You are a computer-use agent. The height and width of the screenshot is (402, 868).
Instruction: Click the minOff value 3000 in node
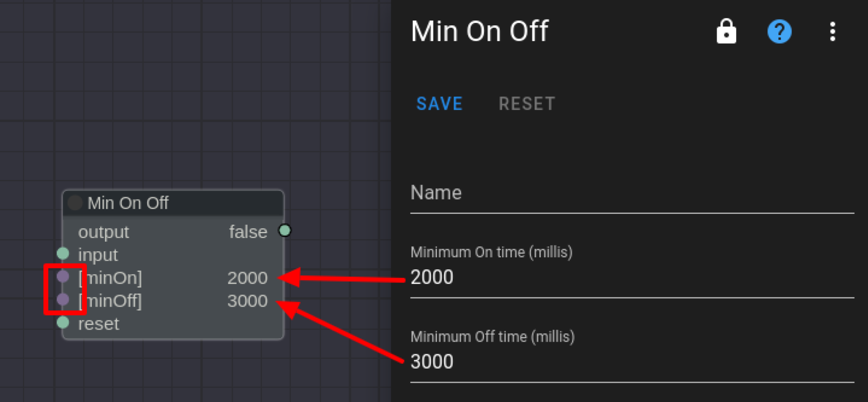point(247,301)
